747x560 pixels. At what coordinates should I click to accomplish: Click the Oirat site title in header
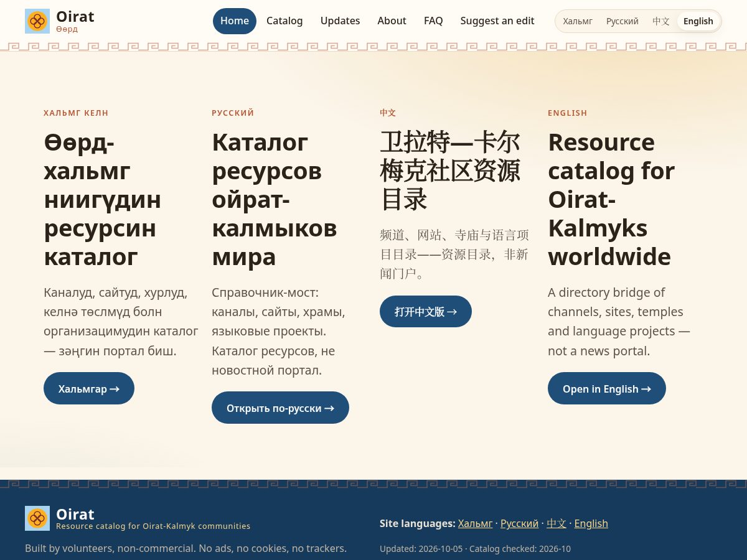coord(75,17)
